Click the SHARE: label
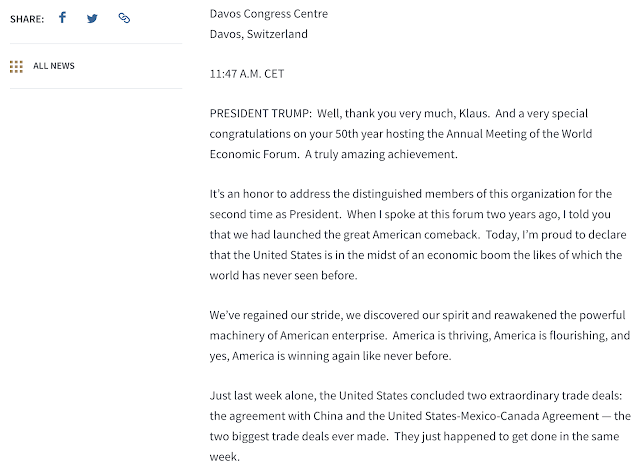The width and height of the screenshot is (640, 469). point(27,19)
